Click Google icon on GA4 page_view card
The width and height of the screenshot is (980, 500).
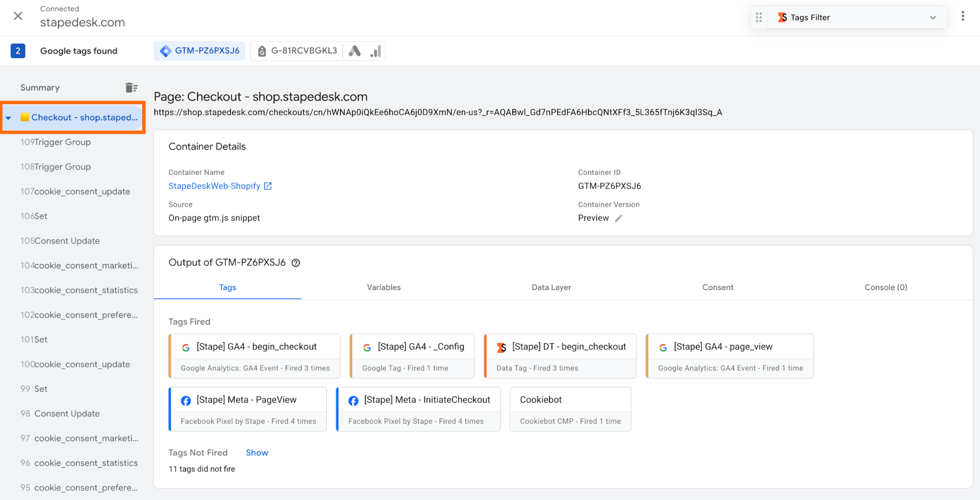[663, 347]
